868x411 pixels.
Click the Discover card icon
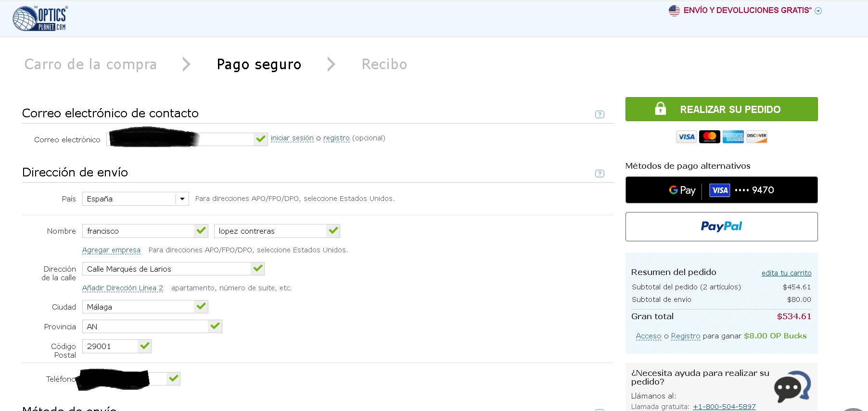[x=756, y=137]
